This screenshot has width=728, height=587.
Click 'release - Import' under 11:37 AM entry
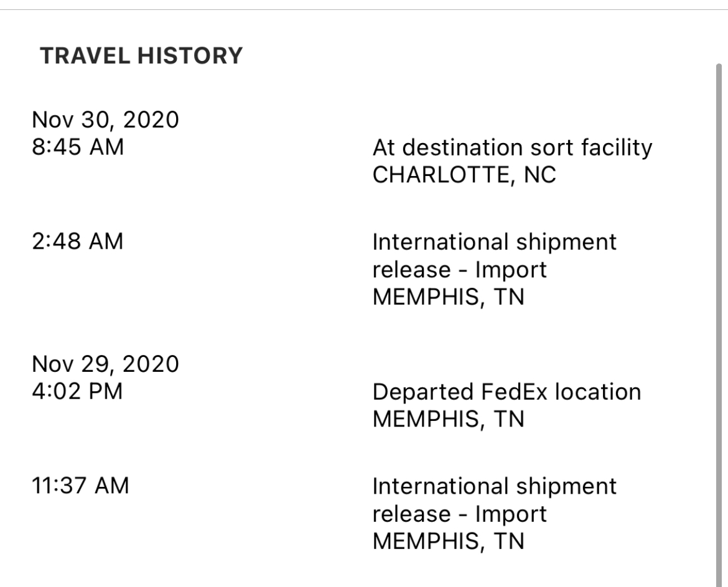tap(460, 515)
